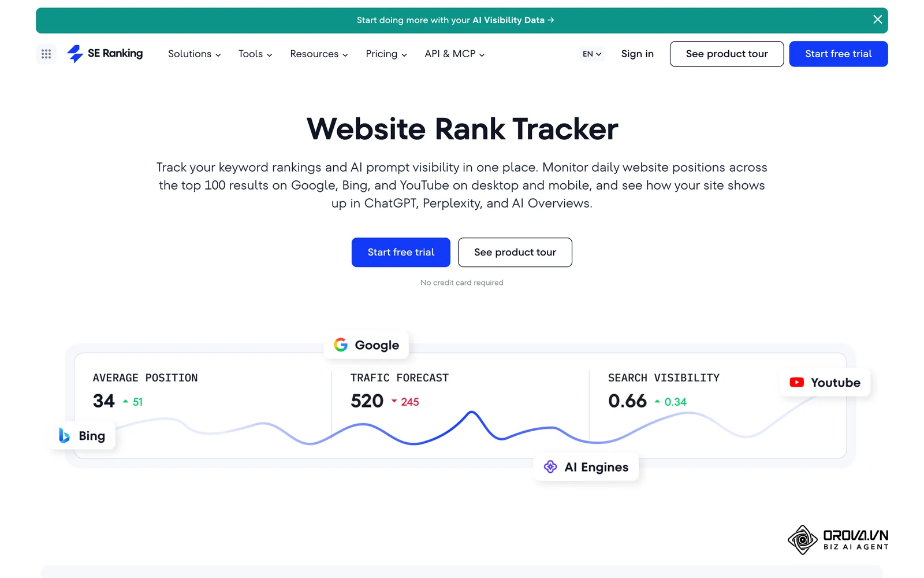This screenshot has width=924, height=578.
Task: Click the Google label text
Action: coord(377,345)
